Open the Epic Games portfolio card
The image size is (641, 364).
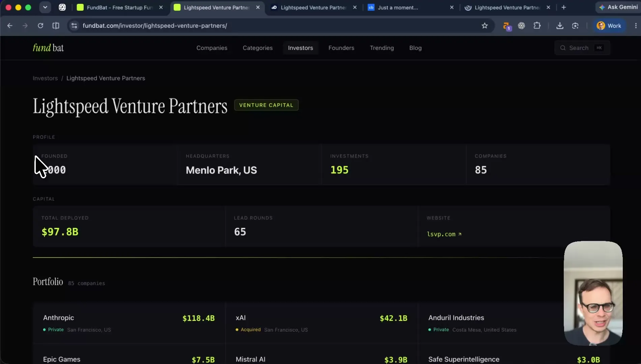[x=129, y=354]
